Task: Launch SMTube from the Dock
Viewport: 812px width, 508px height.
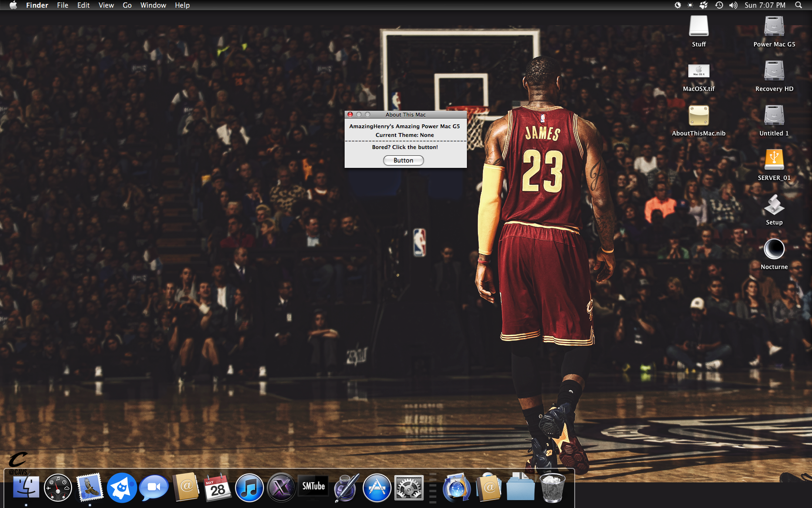Action: (313, 486)
